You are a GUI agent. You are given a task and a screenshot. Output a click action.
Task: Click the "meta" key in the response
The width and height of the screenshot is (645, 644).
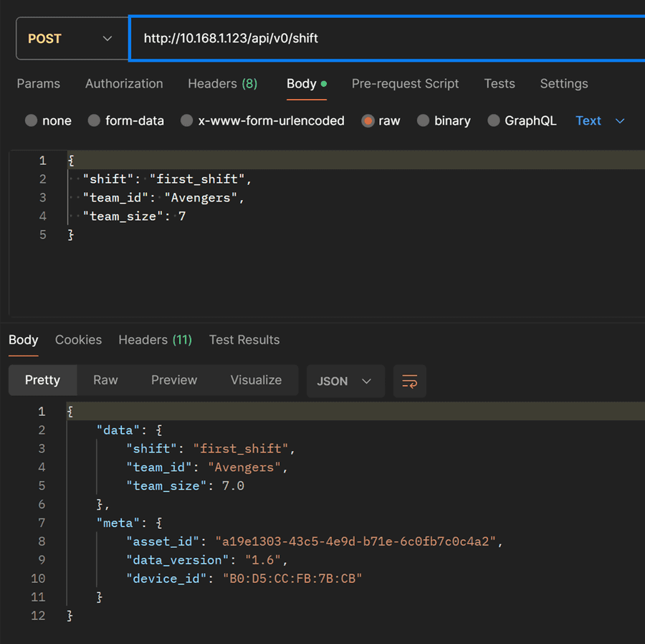118,524
